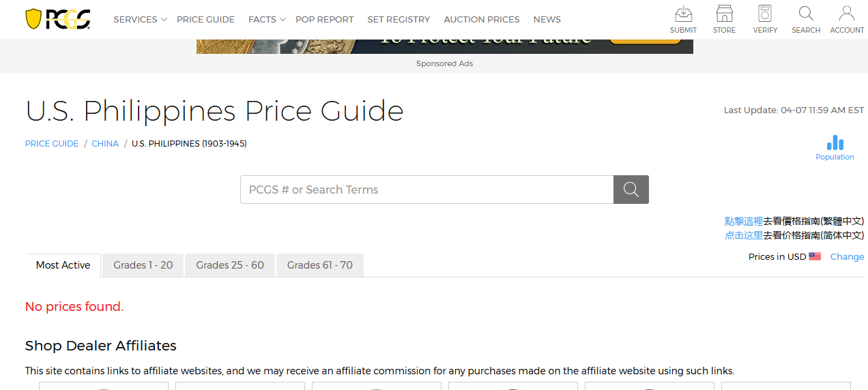Screen dimensions: 868x390
Task: Click U.S. Philippines Price Guide heading
Action: tap(214, 110)
